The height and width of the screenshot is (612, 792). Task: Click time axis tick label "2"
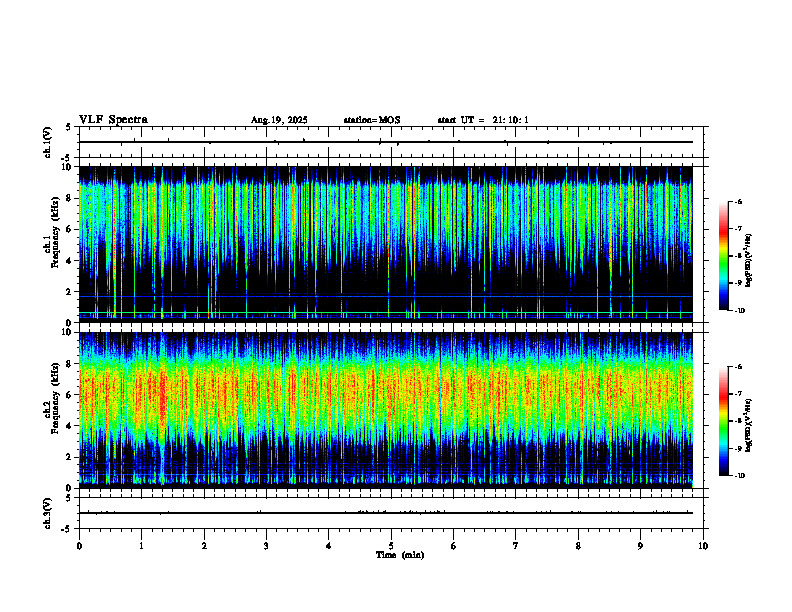(x=204, y=546)
